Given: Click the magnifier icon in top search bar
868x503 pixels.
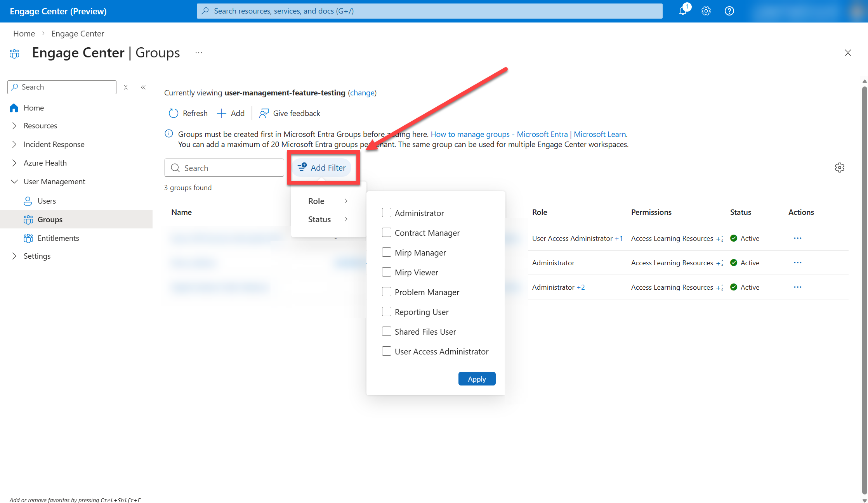Looking at the screenshot, I should coord(205,11).
